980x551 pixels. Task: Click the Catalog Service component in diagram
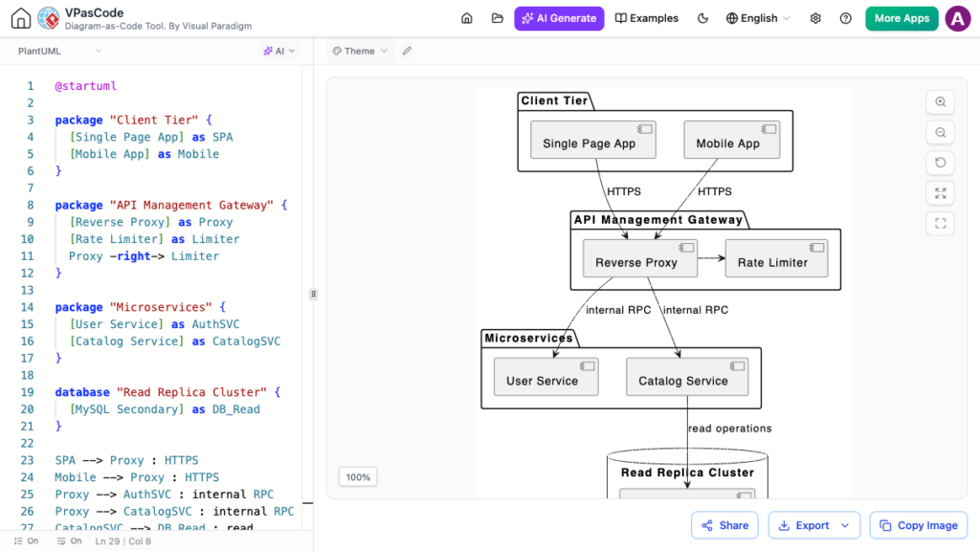pyautogui.click(x=687, y=377)
